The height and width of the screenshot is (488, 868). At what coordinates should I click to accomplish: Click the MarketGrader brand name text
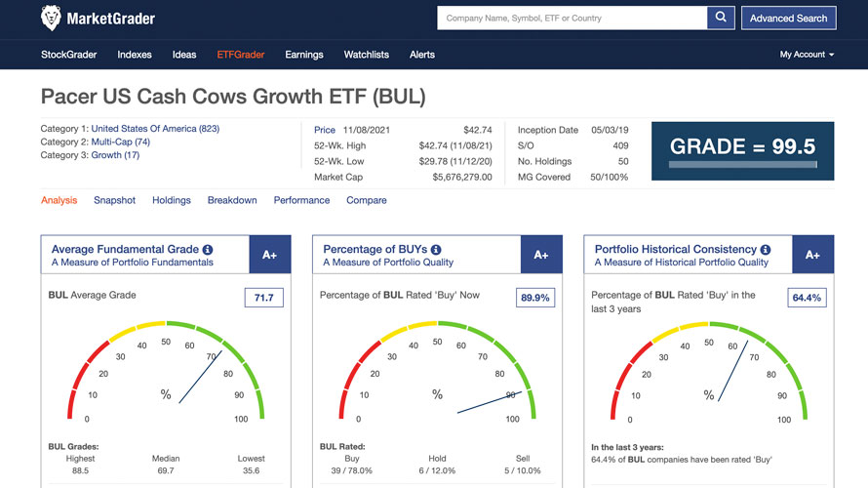111,19
